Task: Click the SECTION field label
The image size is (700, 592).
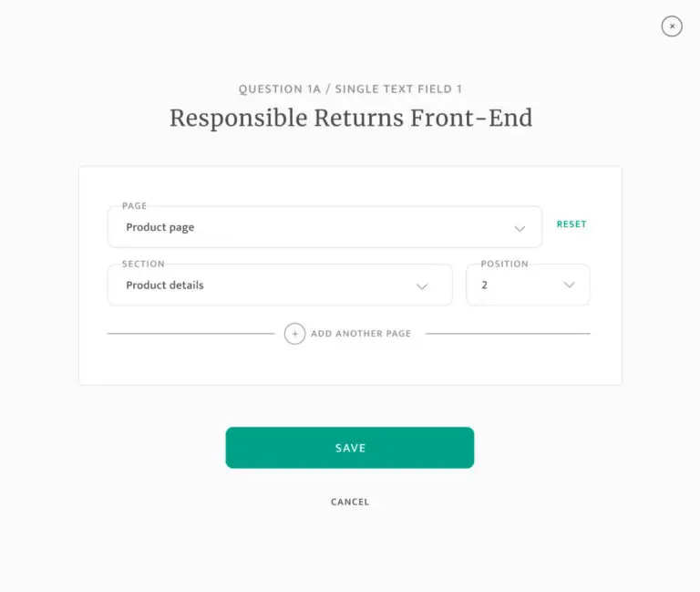Action: pos(143,264)
